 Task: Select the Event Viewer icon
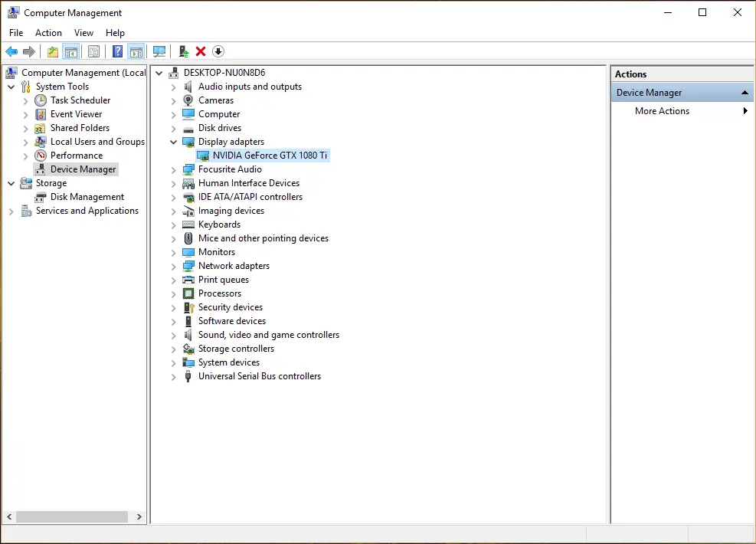(41, 114)
